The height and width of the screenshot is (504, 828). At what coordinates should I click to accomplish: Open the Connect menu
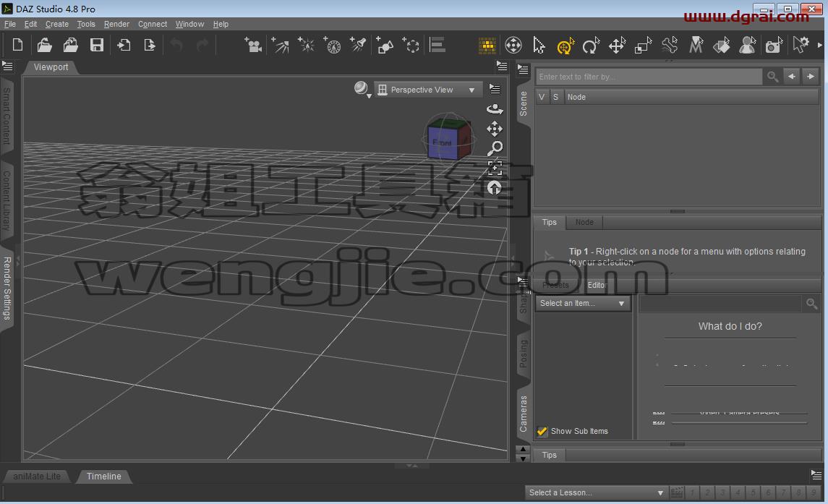153,25
